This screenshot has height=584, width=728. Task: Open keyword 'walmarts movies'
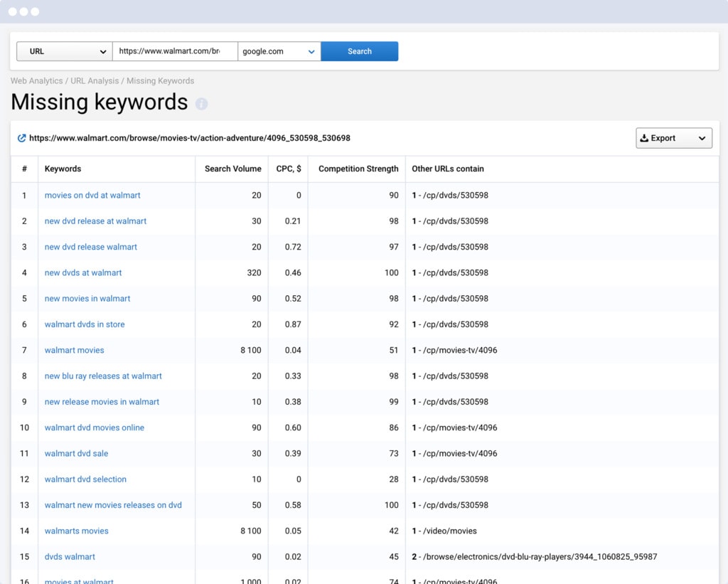click(x=76, y=531)
